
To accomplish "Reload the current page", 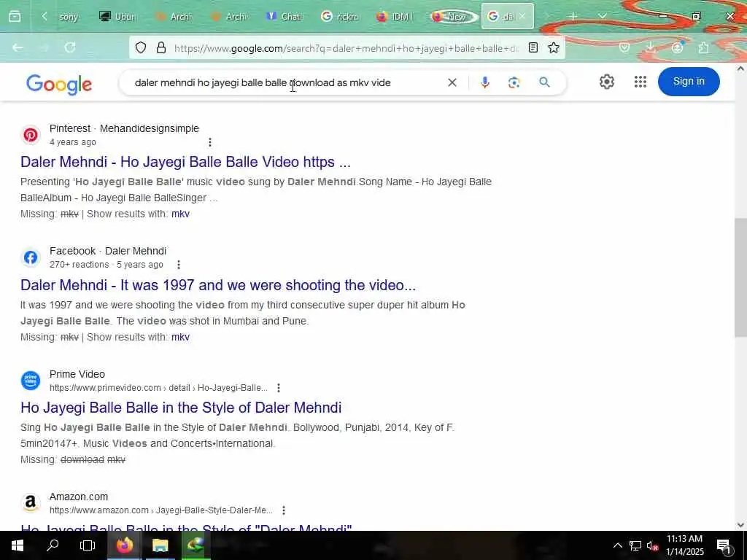I will (x=70, y=47).
